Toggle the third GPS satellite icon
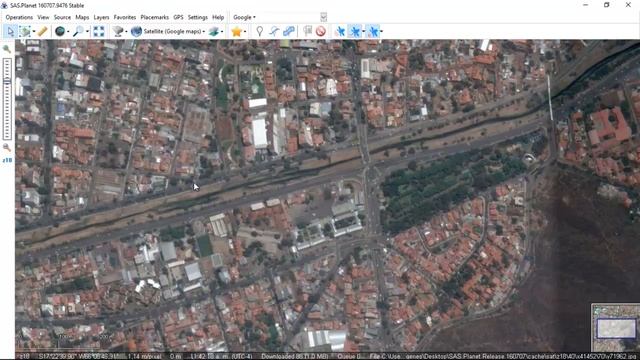This screenshot has width=640, height=360. pos(373,31)
